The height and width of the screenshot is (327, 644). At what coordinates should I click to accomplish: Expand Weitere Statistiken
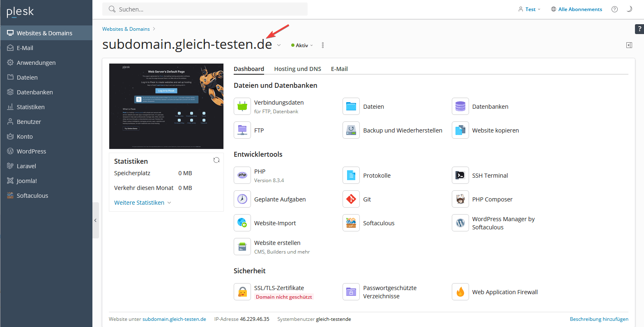(142, 203)
